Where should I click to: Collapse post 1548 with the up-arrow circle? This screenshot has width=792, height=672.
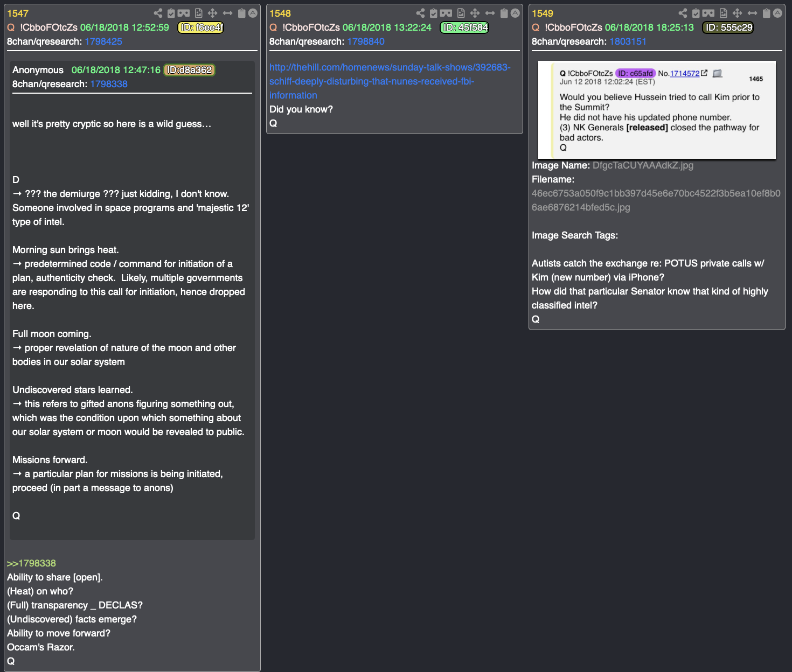click(515, 13)
